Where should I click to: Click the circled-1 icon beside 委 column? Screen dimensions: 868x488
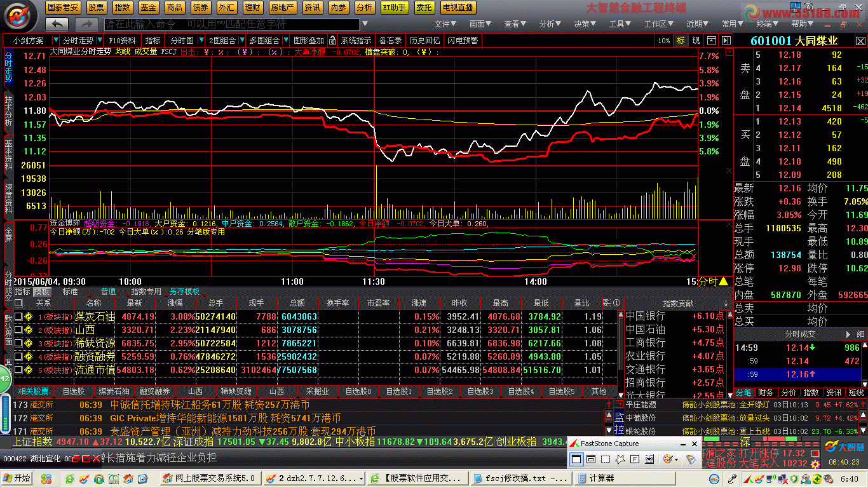coord(616,303)
